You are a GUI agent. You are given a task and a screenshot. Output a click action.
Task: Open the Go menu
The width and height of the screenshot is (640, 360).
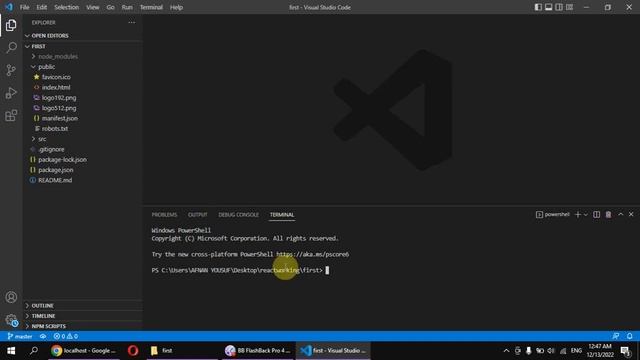point(111,7)
